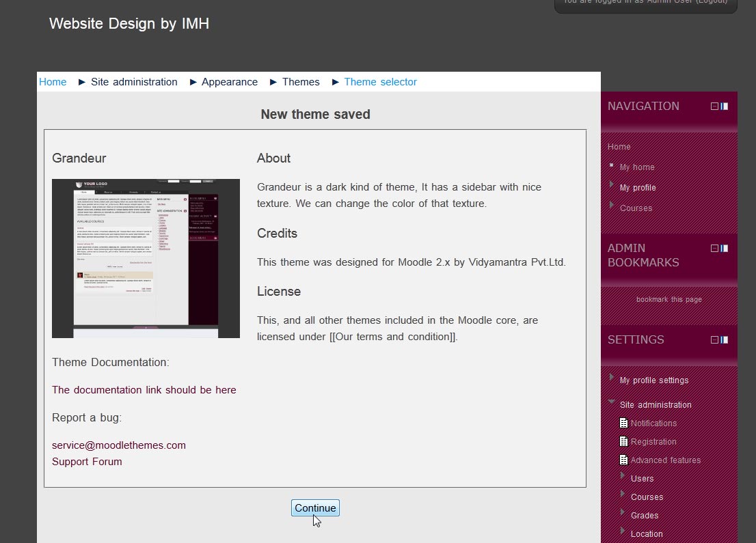Hide the Admin Bookmarks block with minus icon

coord(714,248)
